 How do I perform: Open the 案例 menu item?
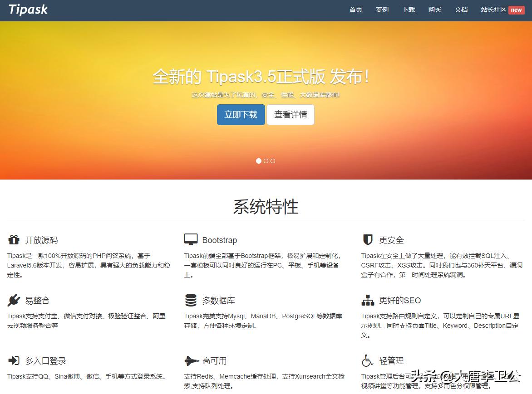[382, 10]
